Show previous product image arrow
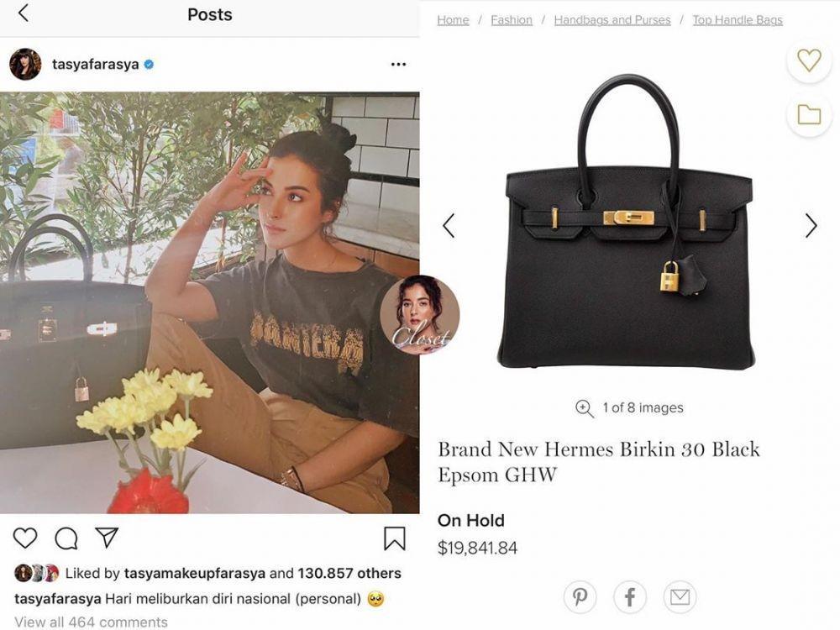This screenshot has height=630, width=840. pos(449,225)
